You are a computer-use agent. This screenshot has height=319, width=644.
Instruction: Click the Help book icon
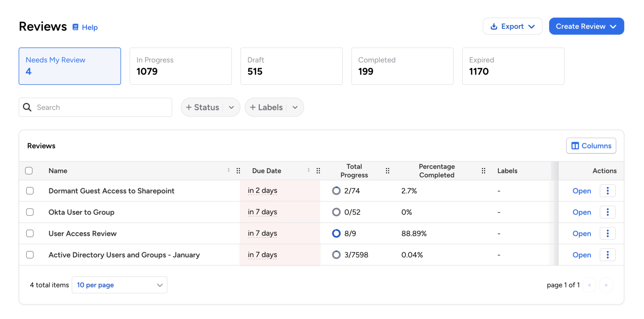pos(75,27)
